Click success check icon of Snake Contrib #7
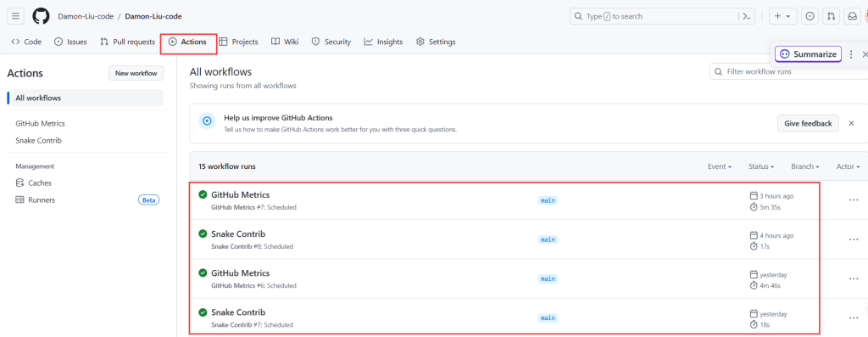 pos(203,312)
